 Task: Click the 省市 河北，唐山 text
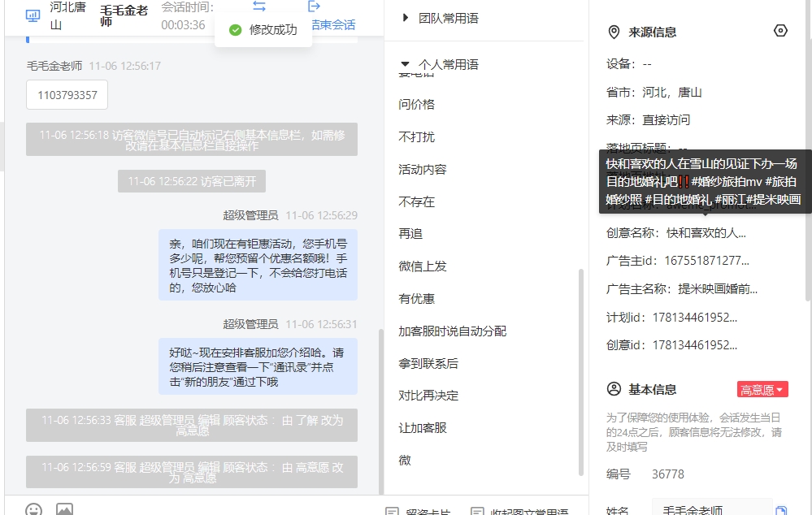click(x=654, y=93)
